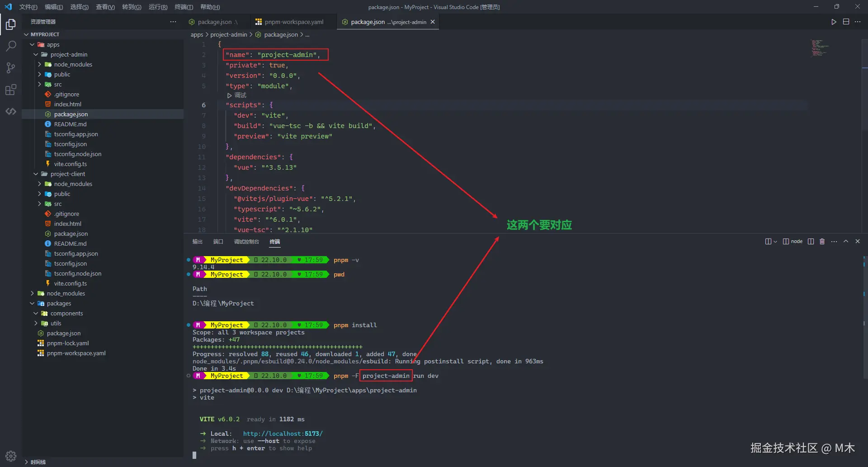This screenshot has width=868, height=467.
Task: Close the project-admin package.json tab
Action: point(433,22)
